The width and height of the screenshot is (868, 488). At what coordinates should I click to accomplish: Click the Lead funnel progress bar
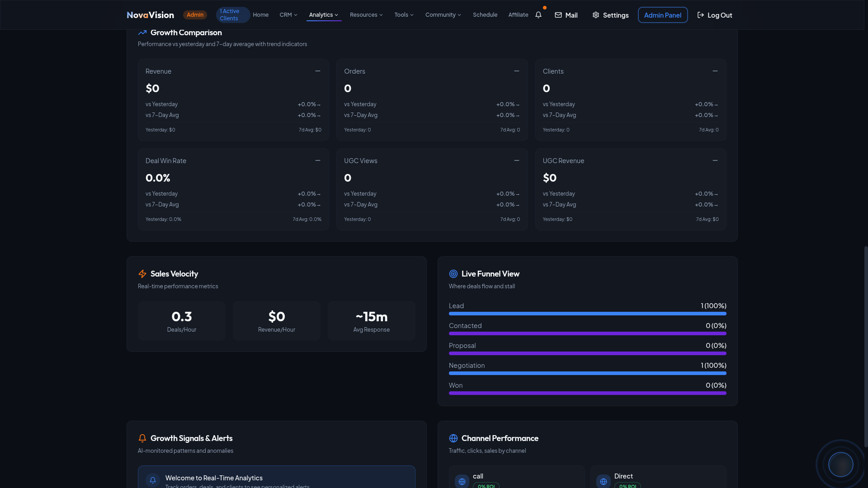tap(587, 314)
